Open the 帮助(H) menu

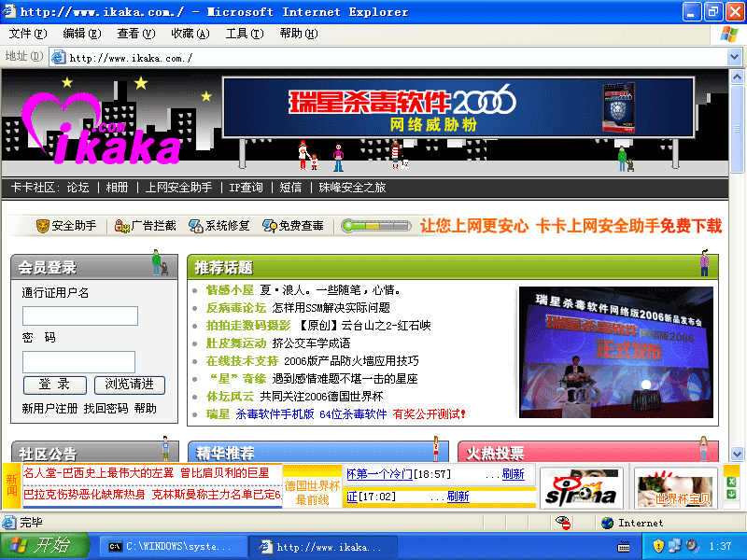point(299,34)
